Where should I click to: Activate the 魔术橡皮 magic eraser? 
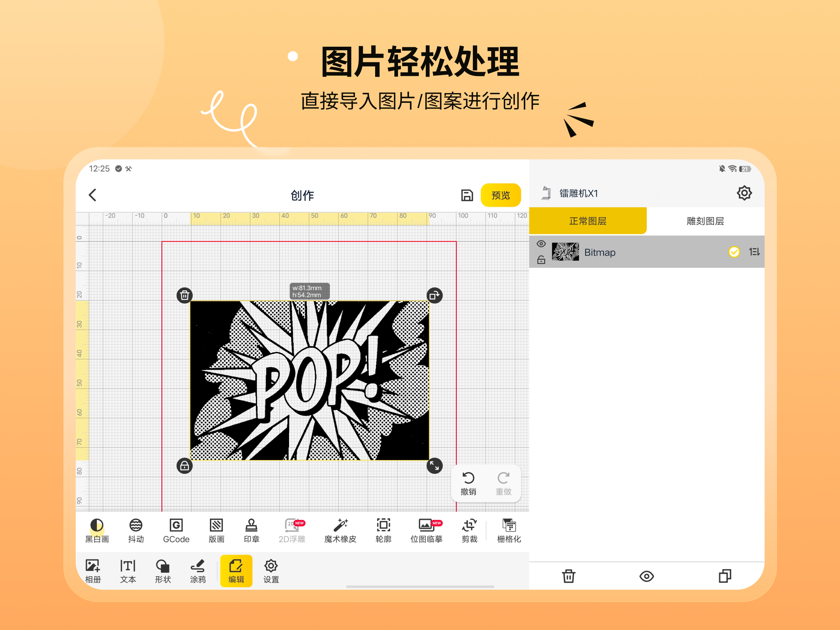tap(340, 530)
